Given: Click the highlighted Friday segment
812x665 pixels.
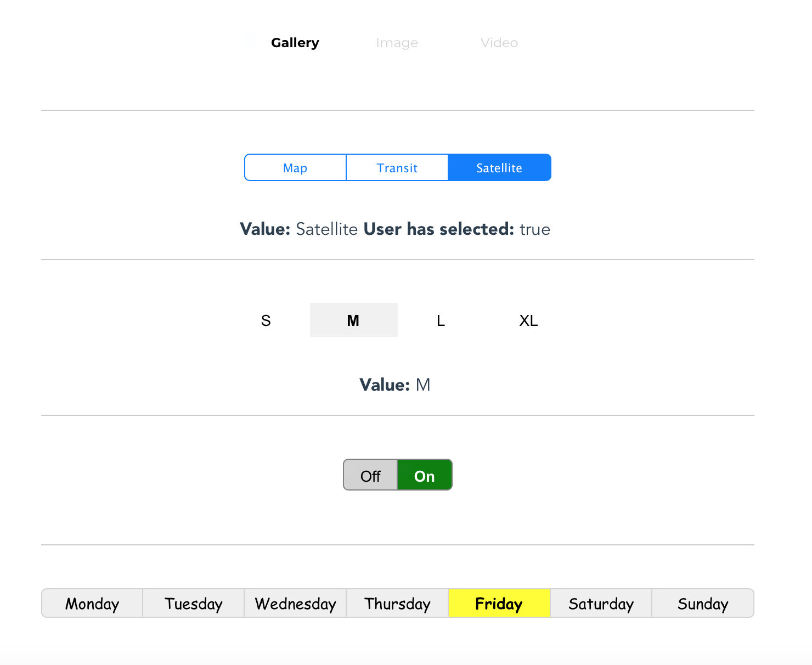Looking at the screenshot, I should (x=499, y=604).
